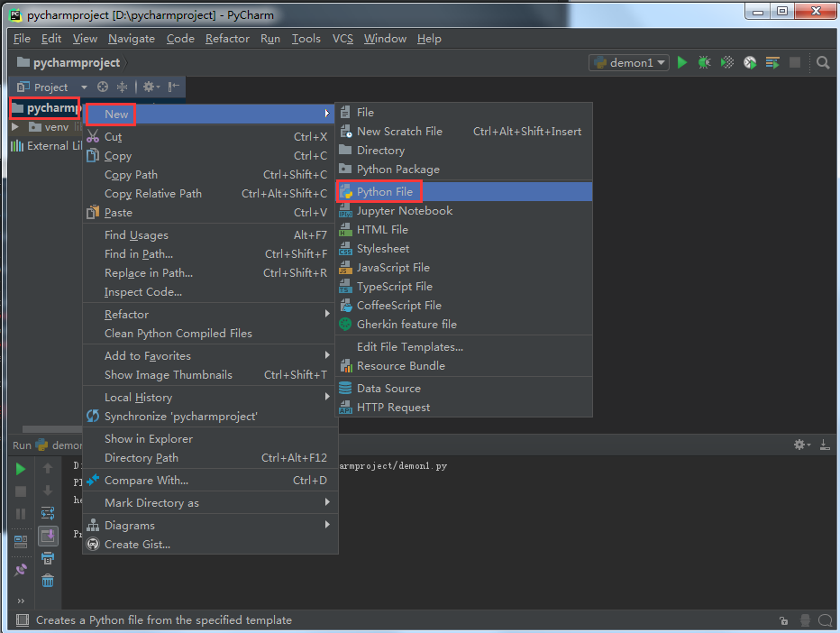Run demon1 with the green play icon
This screenshot has height=633, width=840.
click(682, 63)
